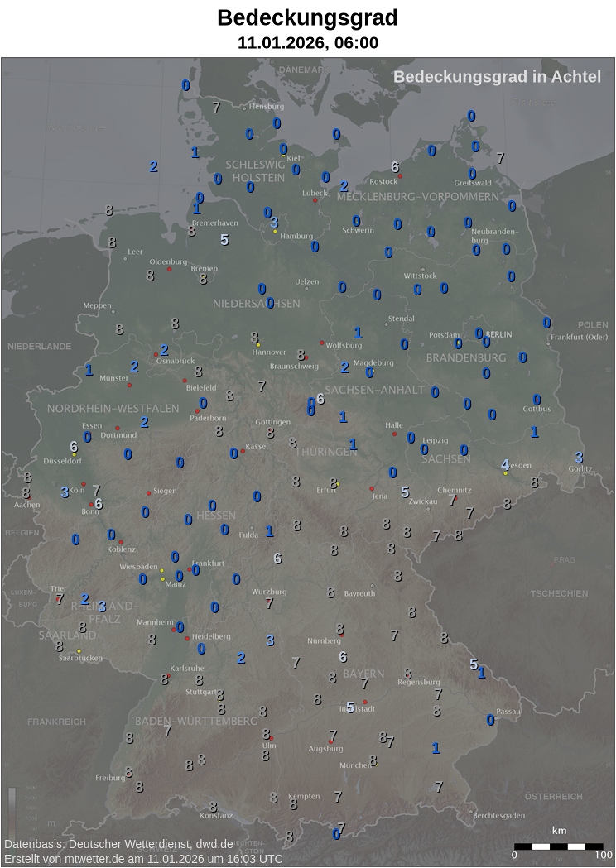Click the Konstanz city label
This screenshot has height=868, width=616.
coord(216,815)
